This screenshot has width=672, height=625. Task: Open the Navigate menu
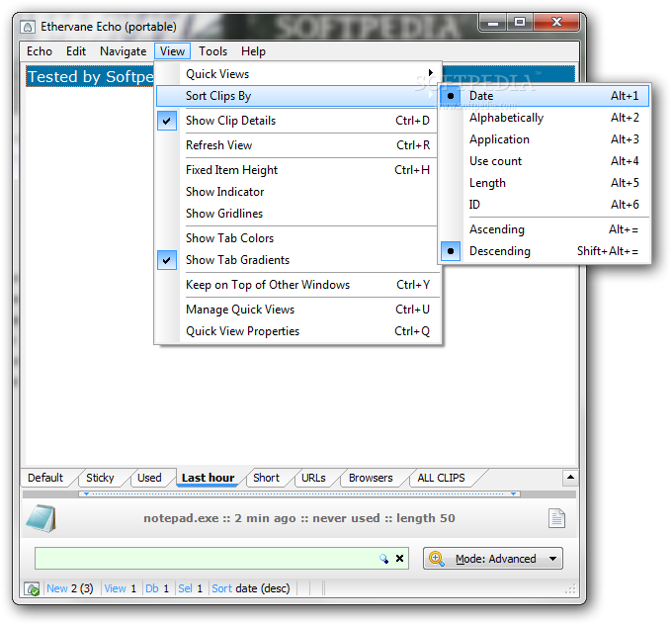point(123,51)
